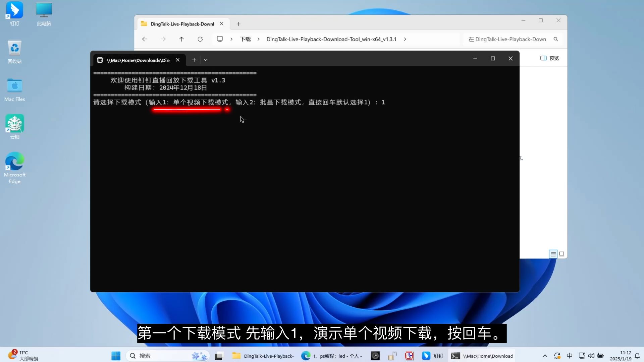Open the 云锁 desktop shortcut
The image size is (644, 362).
click(14, 127)
